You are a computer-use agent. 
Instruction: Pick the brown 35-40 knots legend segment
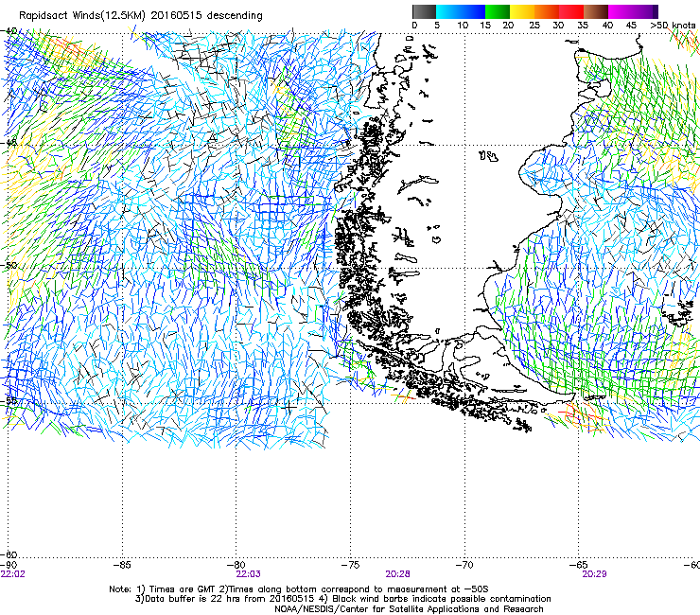(x=596, y=11)
